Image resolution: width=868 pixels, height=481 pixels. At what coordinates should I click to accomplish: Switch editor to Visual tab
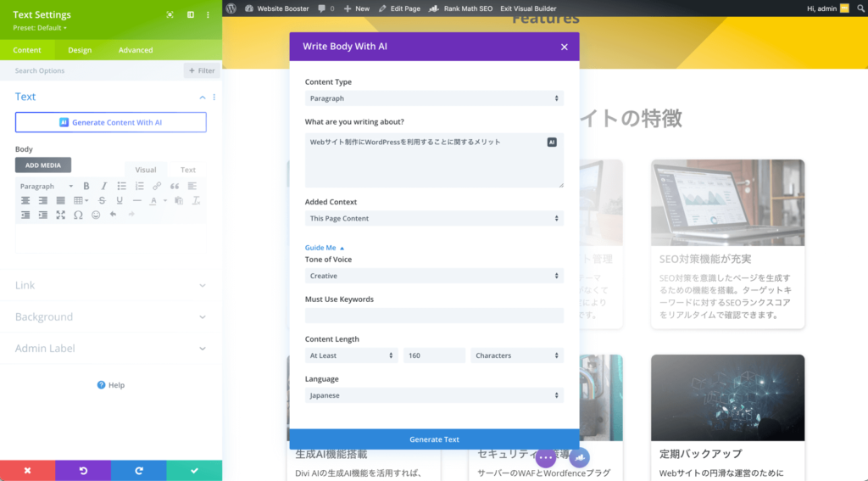tap(146, 170)
